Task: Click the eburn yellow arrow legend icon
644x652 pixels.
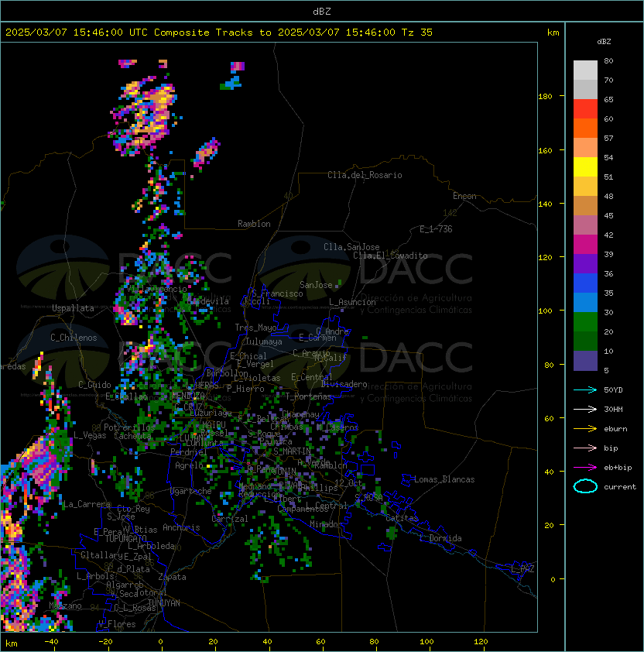Action: (x=585, y=429)
